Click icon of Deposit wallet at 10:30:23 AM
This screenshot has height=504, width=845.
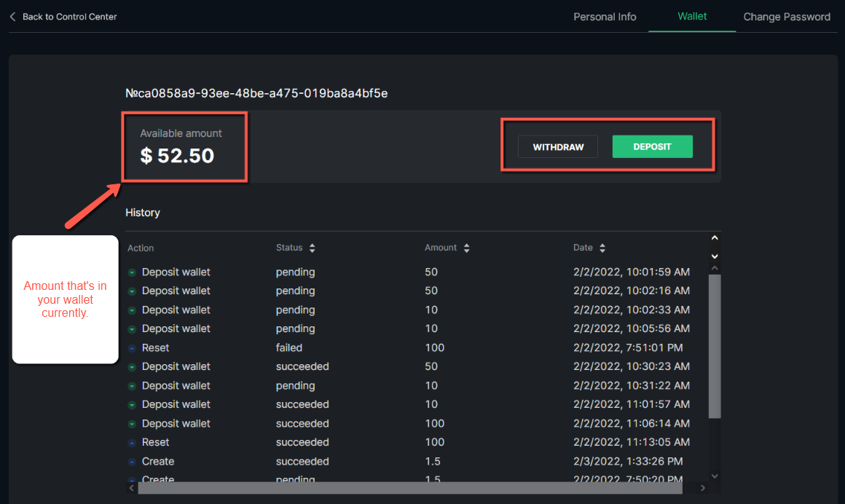pyautogui.click(x=132, y=367)
